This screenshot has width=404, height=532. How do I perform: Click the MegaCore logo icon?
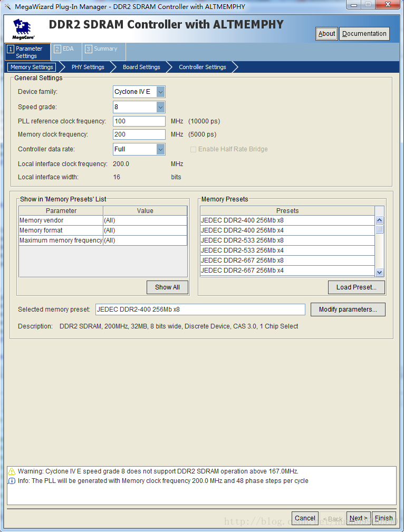click(x=23, y=29)
